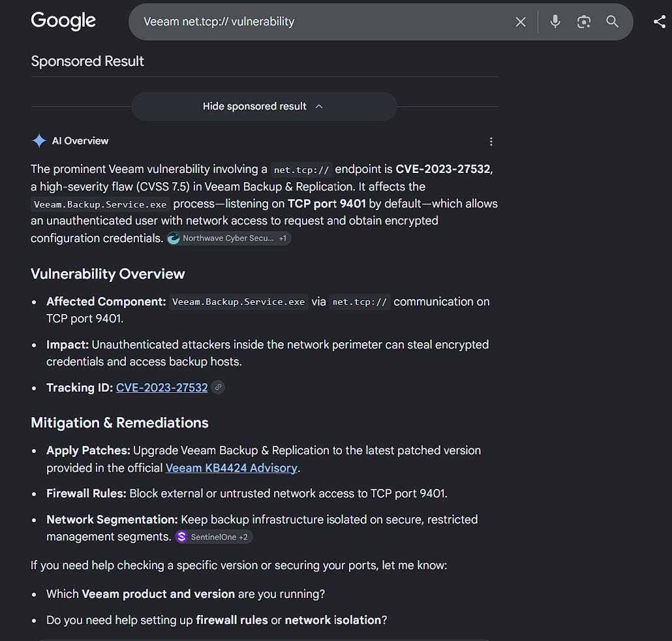Open the CVE-2023-27532 tracking link
The width and height of the screenshot is (672, 641).
pyautogui.click(x=162, y=388)
